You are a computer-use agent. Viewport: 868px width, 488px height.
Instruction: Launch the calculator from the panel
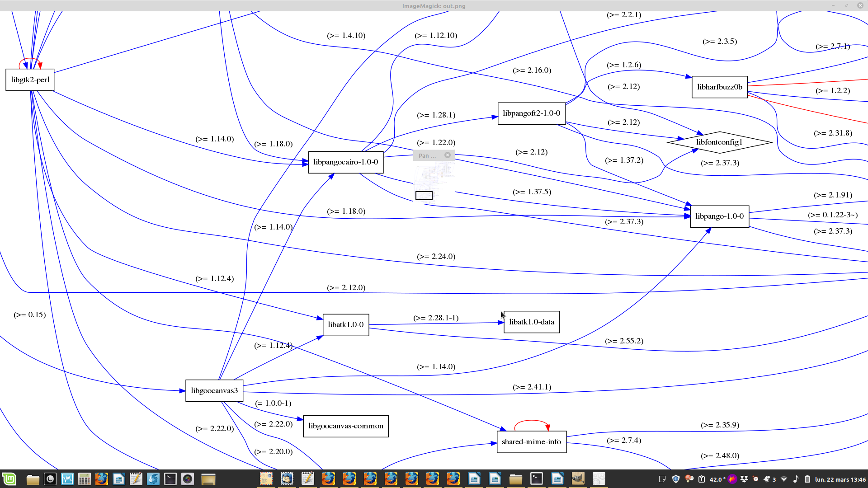tap(85, 479)
